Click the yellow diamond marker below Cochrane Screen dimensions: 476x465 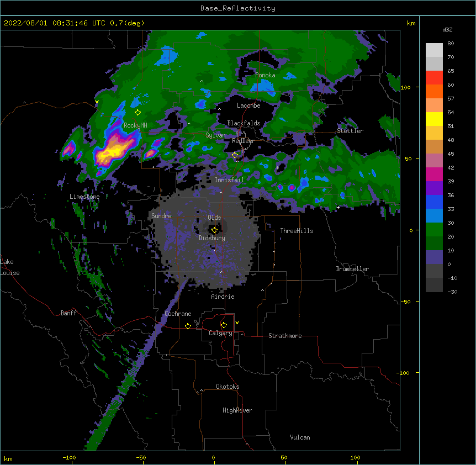(188, 326)
